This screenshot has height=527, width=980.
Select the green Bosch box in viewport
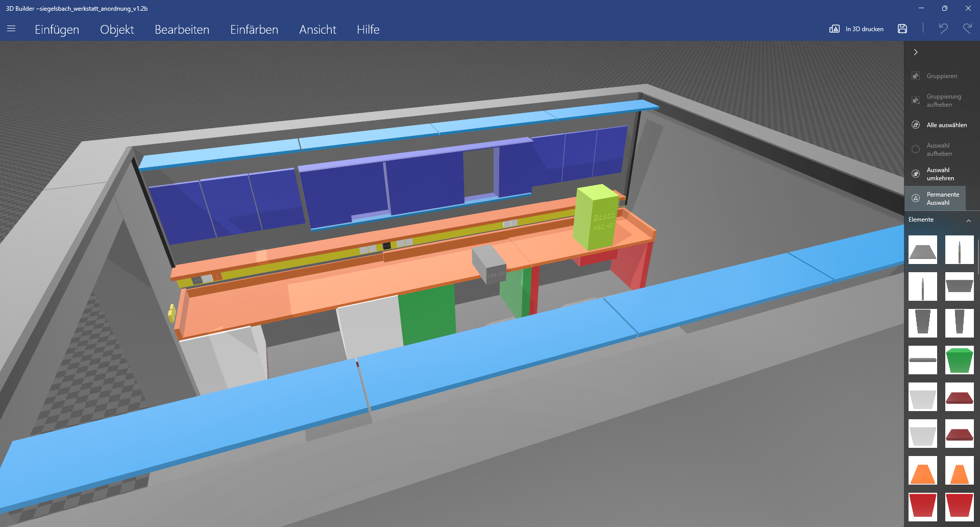point(596,217)
